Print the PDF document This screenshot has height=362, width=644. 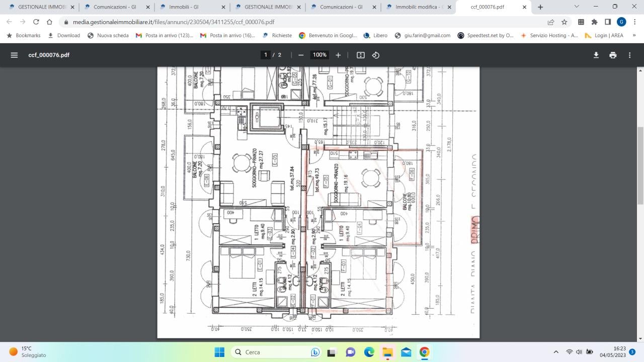tap(612, 55)
